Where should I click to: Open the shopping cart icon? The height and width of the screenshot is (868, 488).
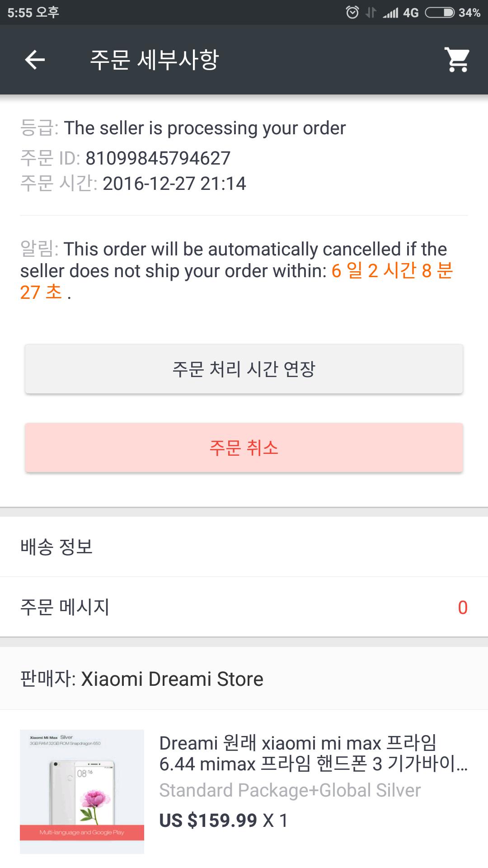pos(457,60)
